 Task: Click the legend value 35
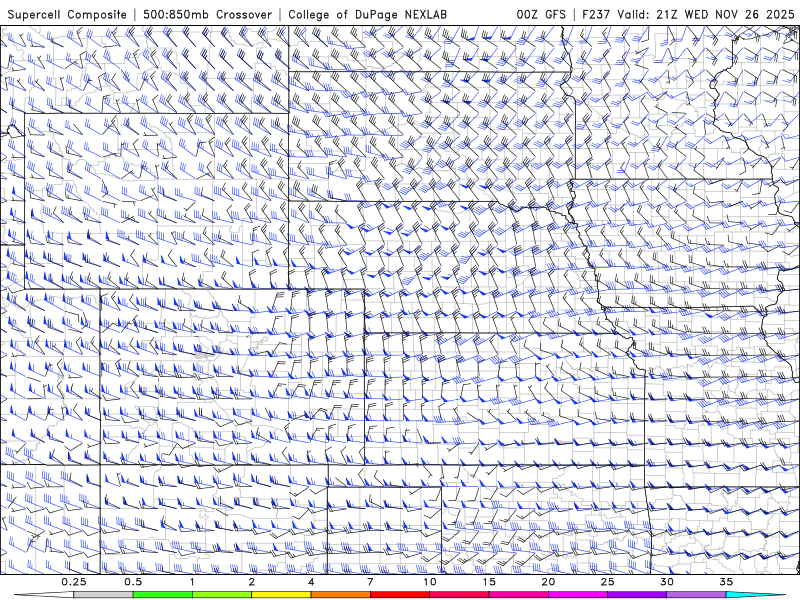click(726, 582)
